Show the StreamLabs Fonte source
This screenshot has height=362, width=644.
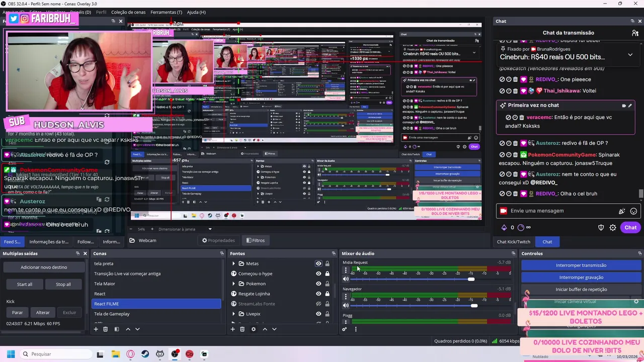pos(318,304)
